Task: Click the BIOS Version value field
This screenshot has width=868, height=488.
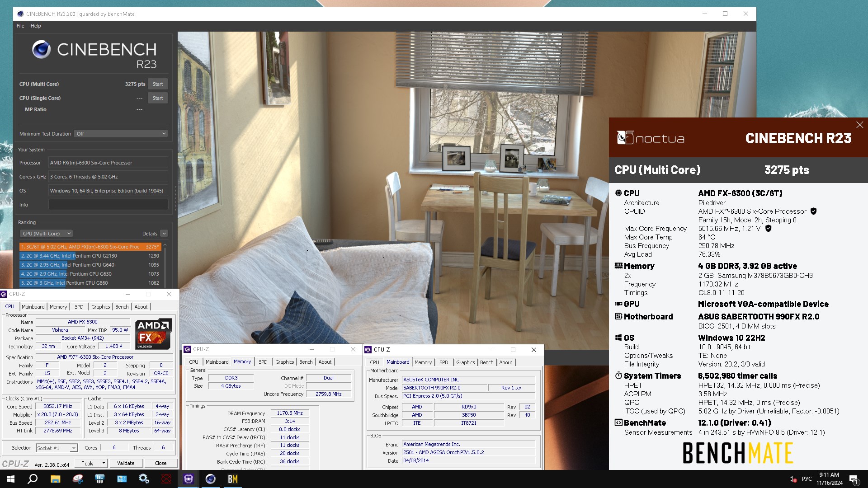Action: click(468, 452)
